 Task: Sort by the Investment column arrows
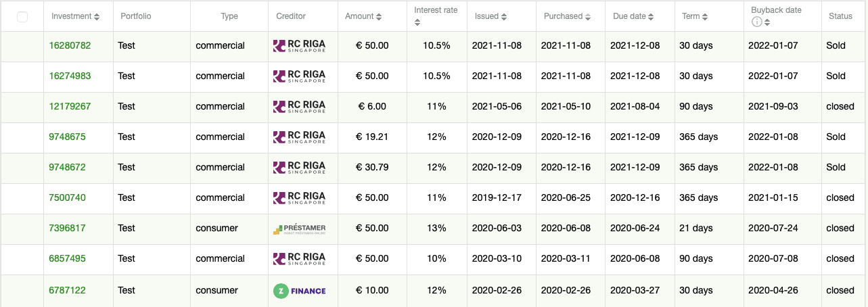(x=97, y=17)
